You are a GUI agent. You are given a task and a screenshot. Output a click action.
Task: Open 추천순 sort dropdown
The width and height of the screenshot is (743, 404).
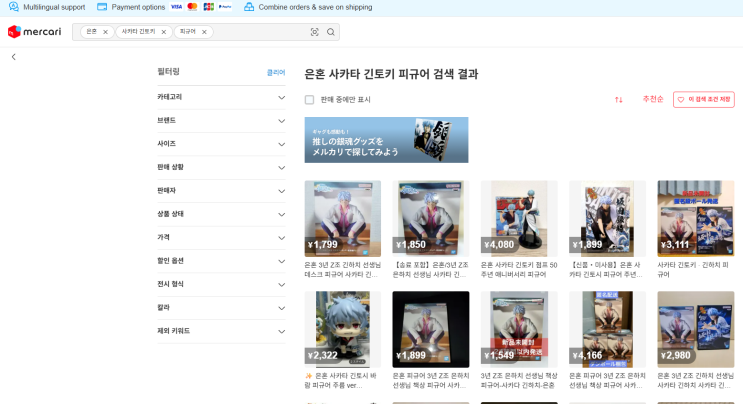click(x=652, y=99)
